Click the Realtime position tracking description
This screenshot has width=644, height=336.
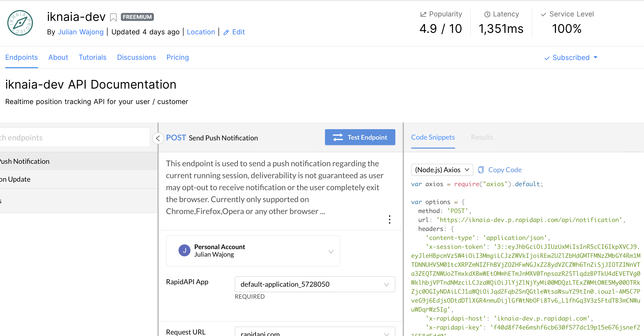coord(96,102)
